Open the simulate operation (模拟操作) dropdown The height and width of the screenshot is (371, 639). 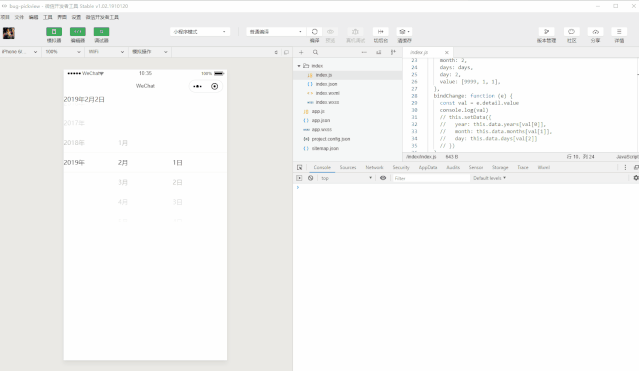[149, 52]
